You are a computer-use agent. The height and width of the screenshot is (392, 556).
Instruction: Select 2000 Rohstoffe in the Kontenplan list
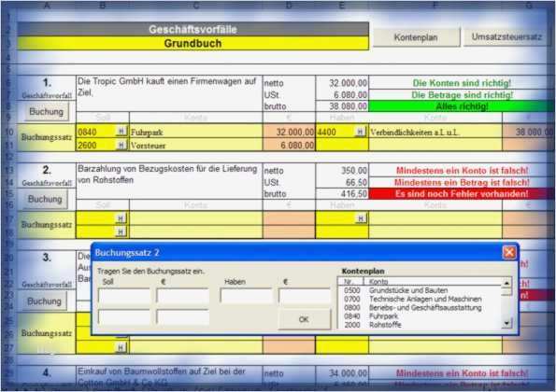pyautogui.click(x=420, y=325)
